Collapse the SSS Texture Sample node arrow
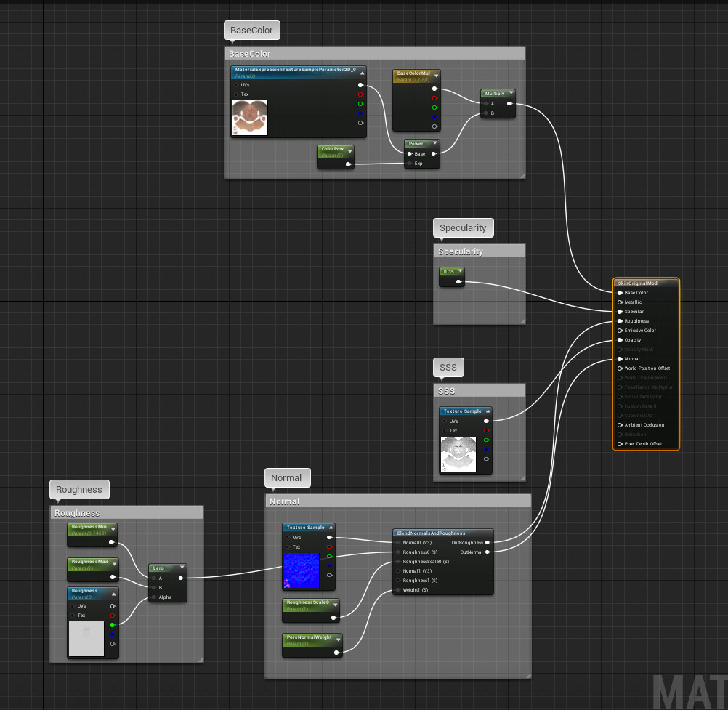This screenshot has width=728, height=710. [x=488, y=411]
